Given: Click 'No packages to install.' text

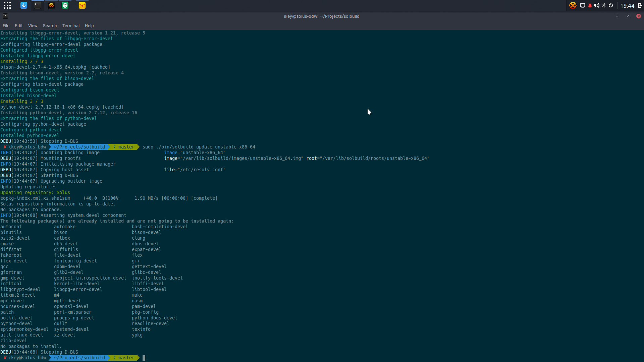Looking at the screenshot, I should coord(31,346).
